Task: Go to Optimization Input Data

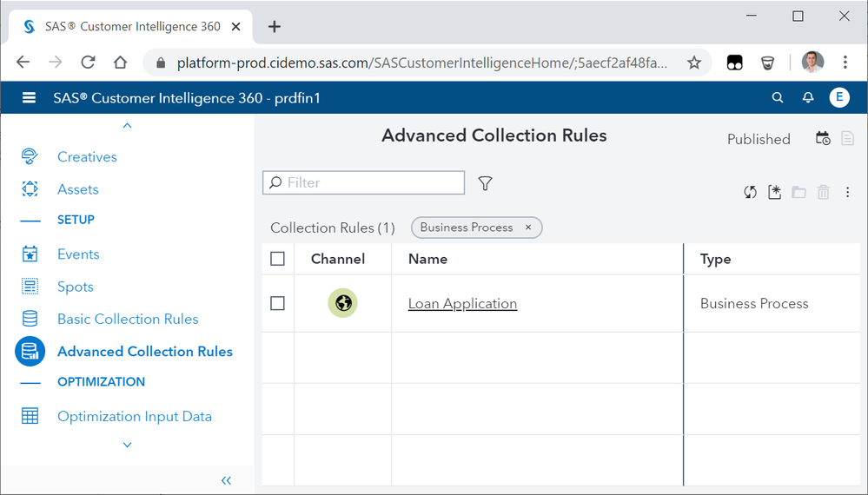Action: click(135, 416)
